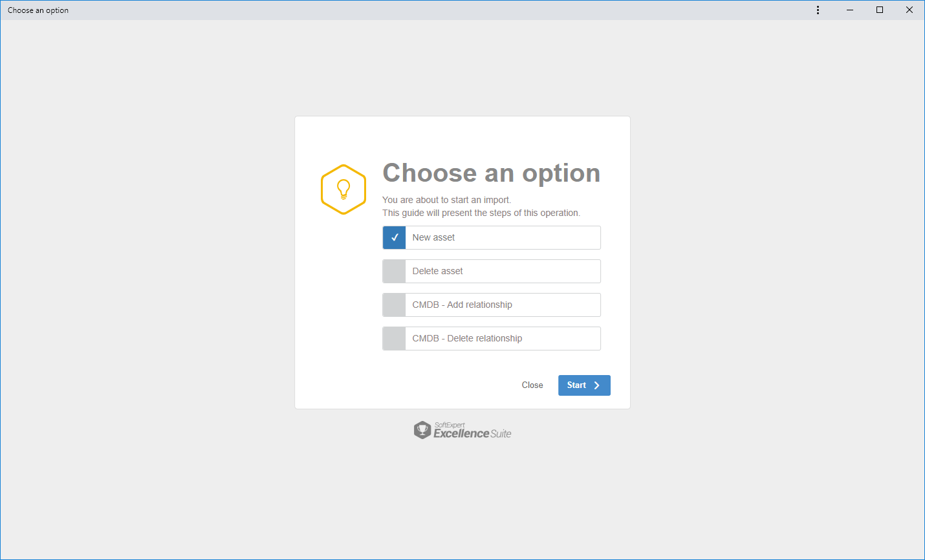The image size is (925, 560).
Task: Tick the CMDB - Add relationship box
Action: pyautogui.click(x=394, y=305)
